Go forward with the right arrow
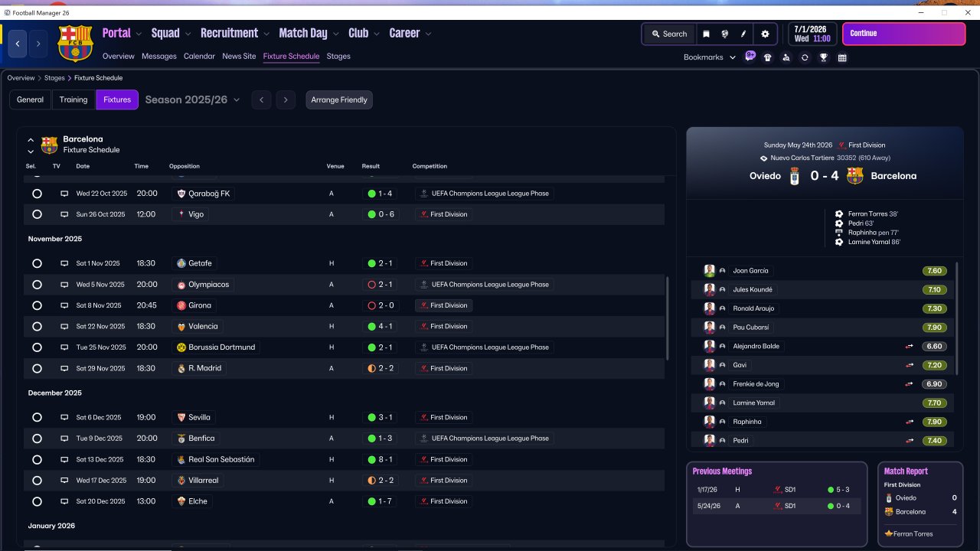This screenshot has height=551, width=980. pyautogui.click(x=38, y=44)
